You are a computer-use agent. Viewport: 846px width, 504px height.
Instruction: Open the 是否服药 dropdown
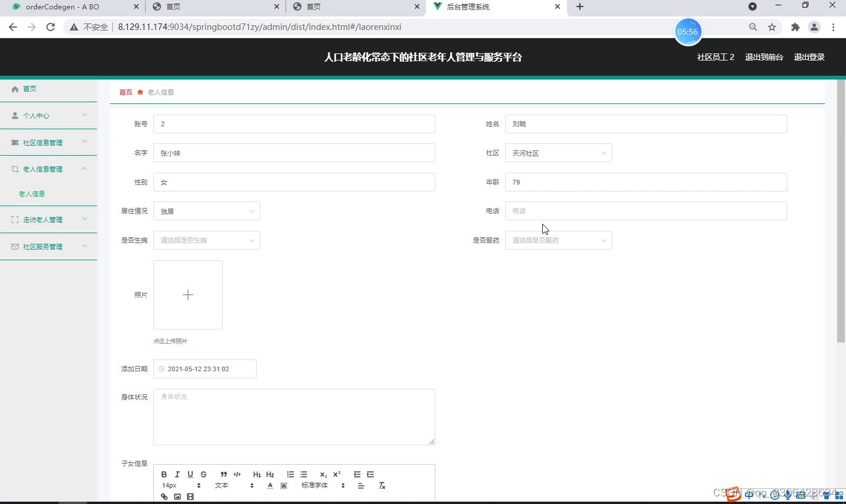pos(559,240)
